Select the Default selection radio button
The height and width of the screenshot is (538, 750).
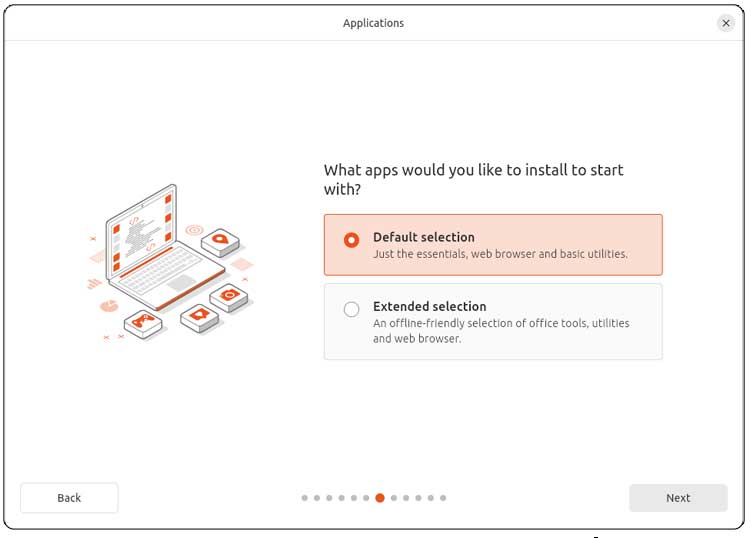click(351, 240)
